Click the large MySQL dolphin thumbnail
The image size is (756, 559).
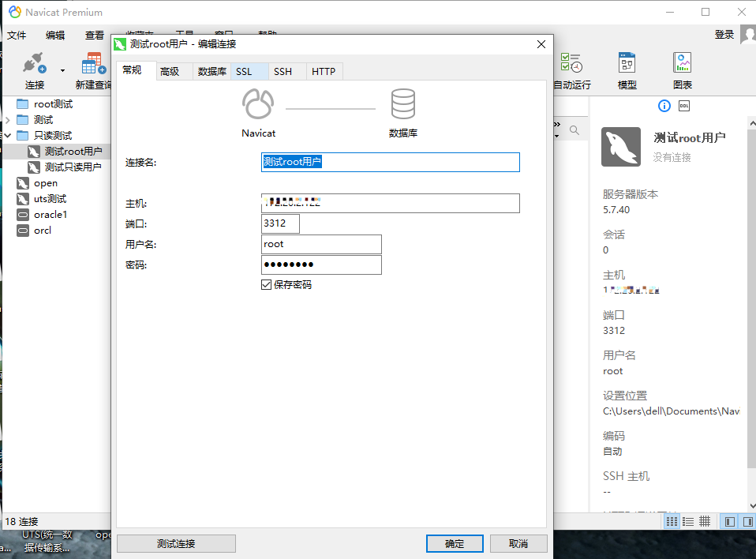pyautogui.click(x=621, y=147)
